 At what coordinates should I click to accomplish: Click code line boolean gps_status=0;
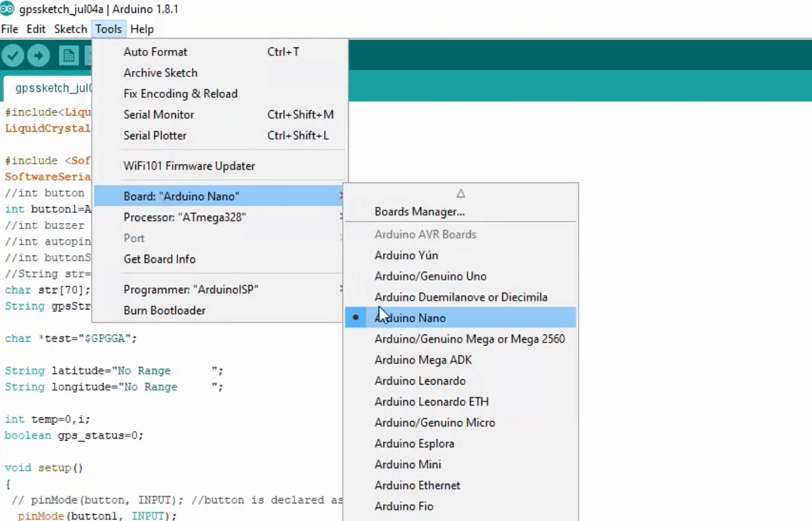click(x=74, y=435)
